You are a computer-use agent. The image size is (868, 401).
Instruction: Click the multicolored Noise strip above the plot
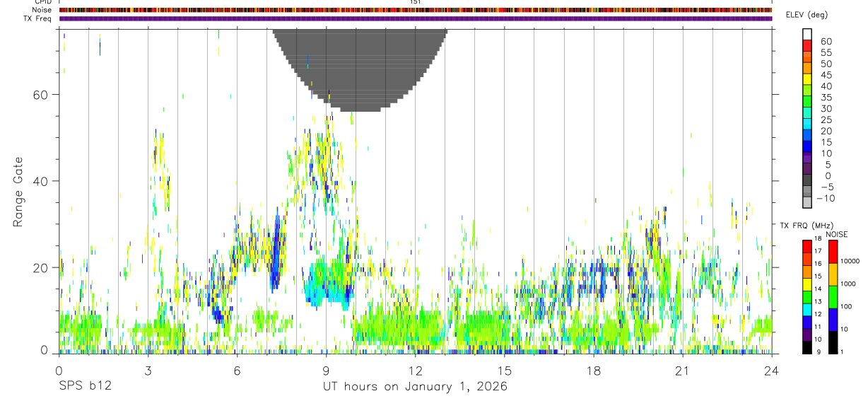coord(415,10)
